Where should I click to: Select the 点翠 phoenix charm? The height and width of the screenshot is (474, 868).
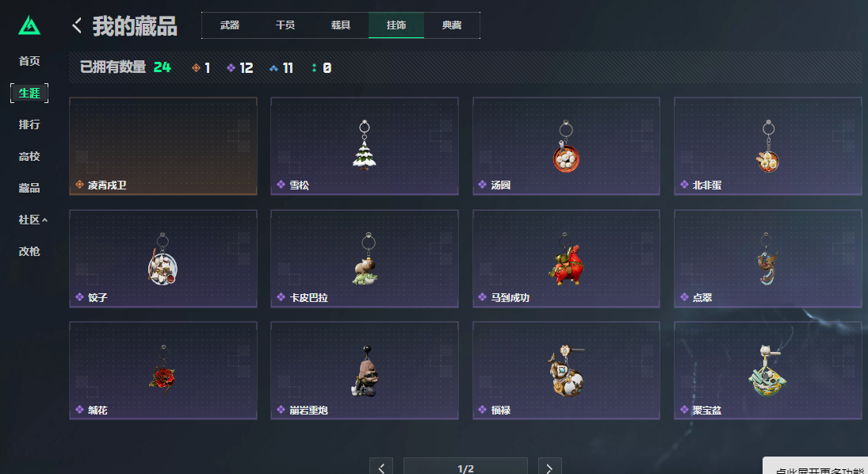point(768,258)
